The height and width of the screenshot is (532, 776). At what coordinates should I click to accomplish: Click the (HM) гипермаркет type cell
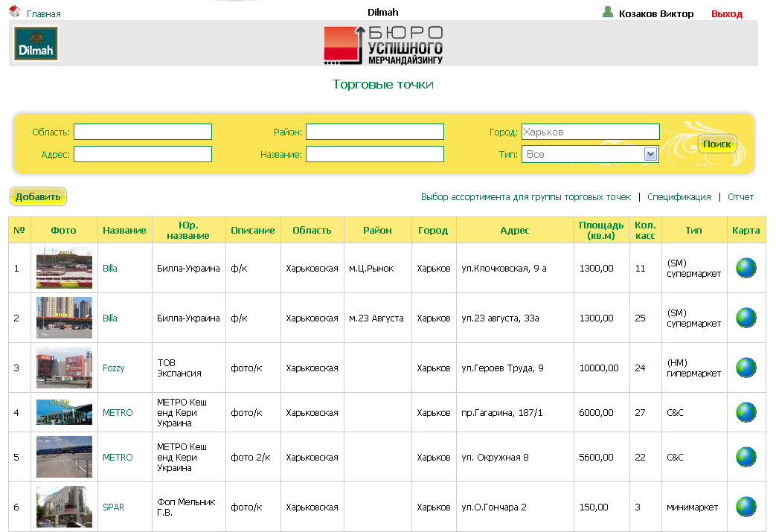click(694, 368)
